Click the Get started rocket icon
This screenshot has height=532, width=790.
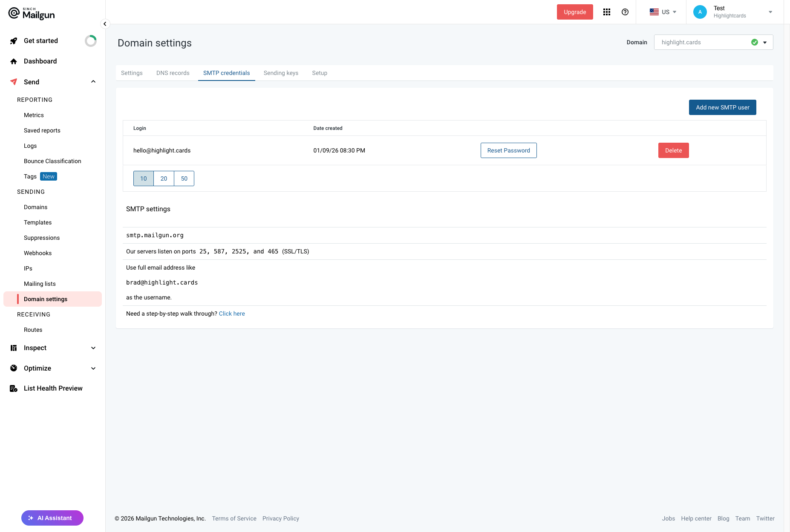tap(14, 41)
